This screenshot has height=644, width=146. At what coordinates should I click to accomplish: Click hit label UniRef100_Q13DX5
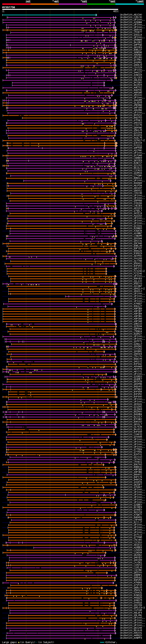[x=131, y=103]
